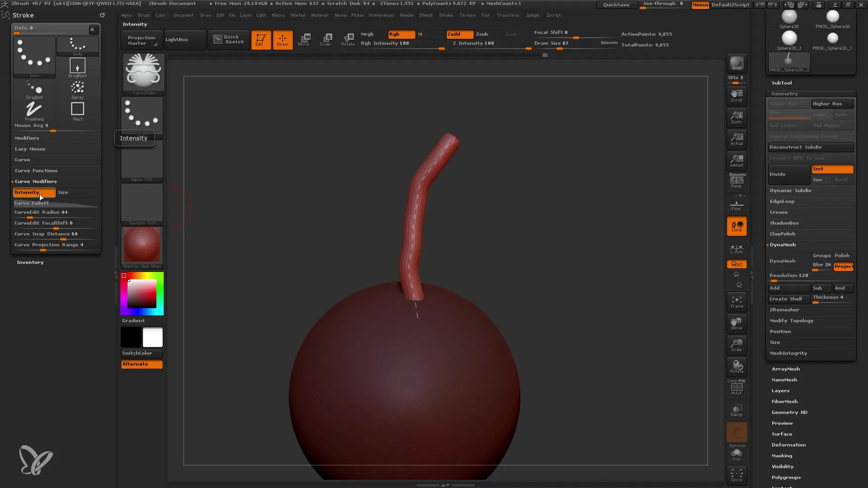Toggle the Zsub brush mode
The image size is (868, 488).
coord(482,33)
